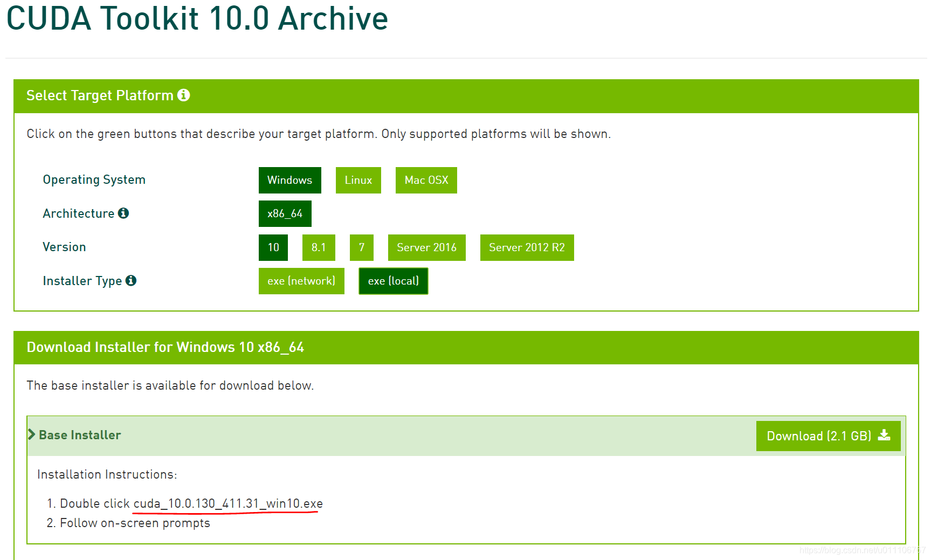Click the Version label

[64, 247]
